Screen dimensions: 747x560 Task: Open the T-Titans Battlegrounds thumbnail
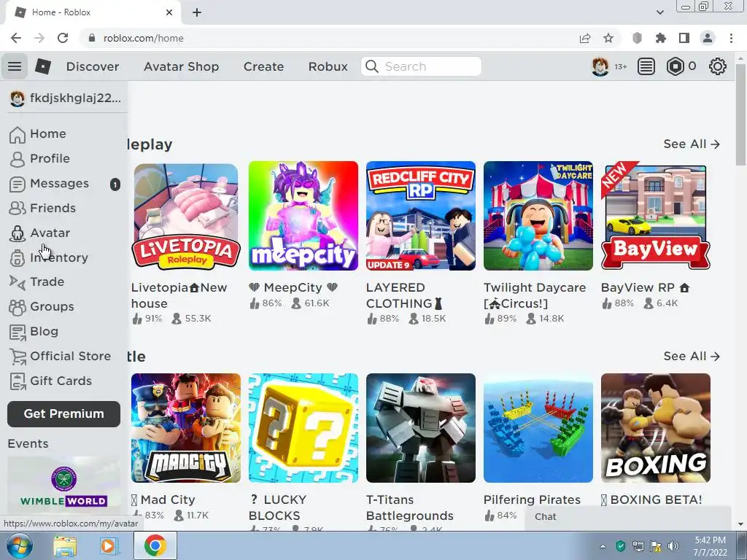[x=421, y=428]
